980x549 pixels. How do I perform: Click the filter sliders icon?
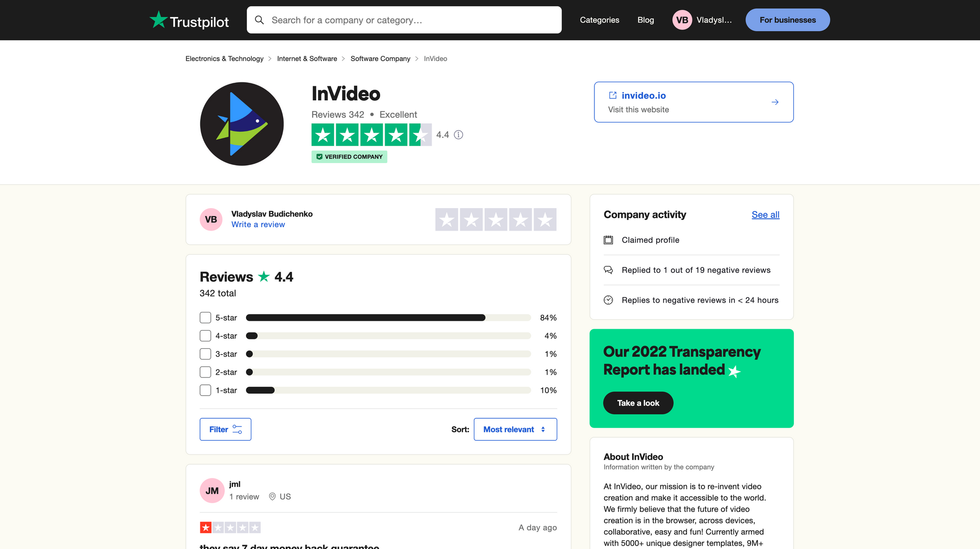(x=237, y=430)
